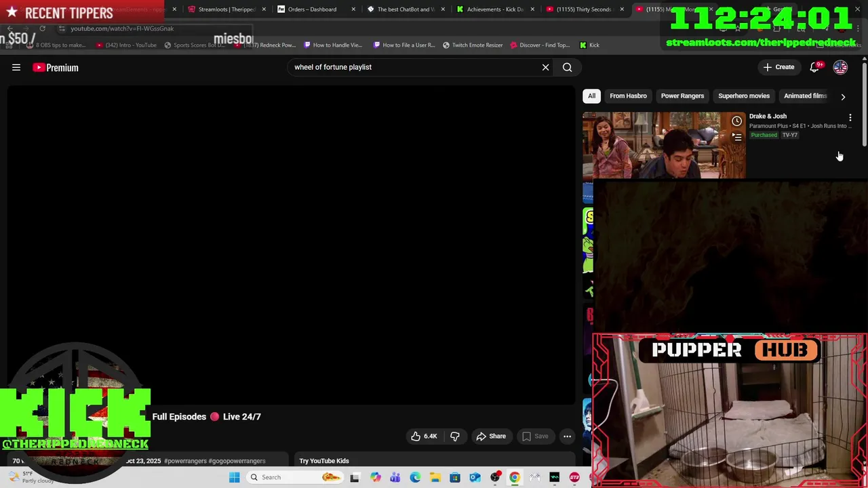This screenshot has width=868, height=488.
Task: Switch to Chrome in the taskbar
Action: click(515, 477)
